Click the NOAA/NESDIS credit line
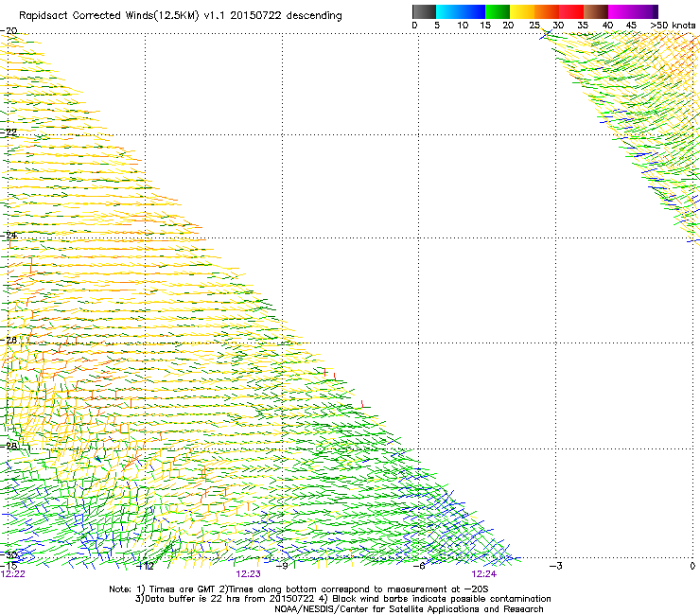This screenshot has width=700, height=615. (409, 609)
